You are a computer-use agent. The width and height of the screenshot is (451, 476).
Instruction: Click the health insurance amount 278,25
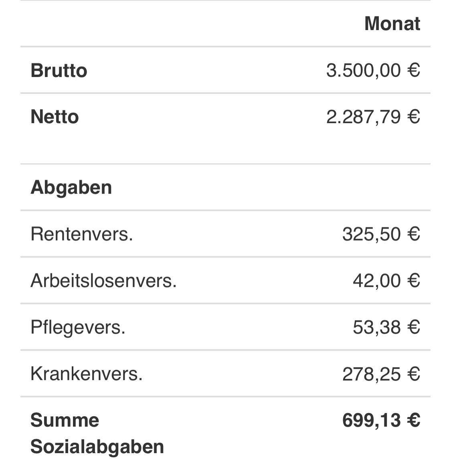point(371,374)
